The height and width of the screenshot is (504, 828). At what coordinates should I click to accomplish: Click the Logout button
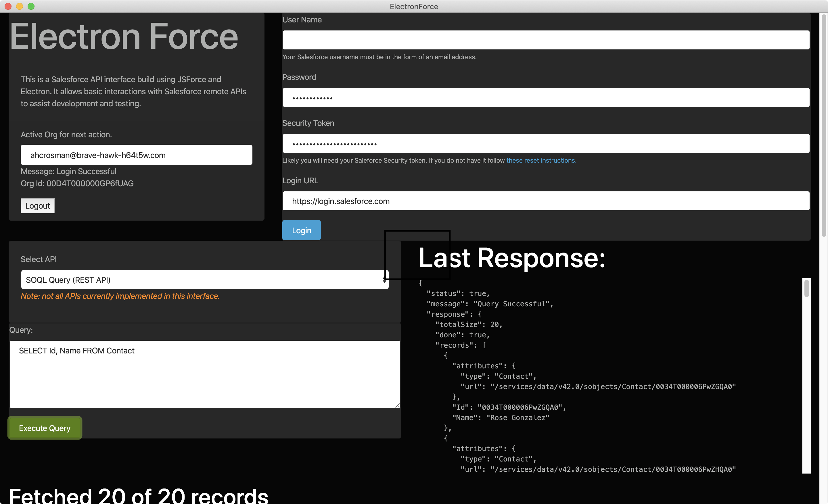(x=37, y=205)
